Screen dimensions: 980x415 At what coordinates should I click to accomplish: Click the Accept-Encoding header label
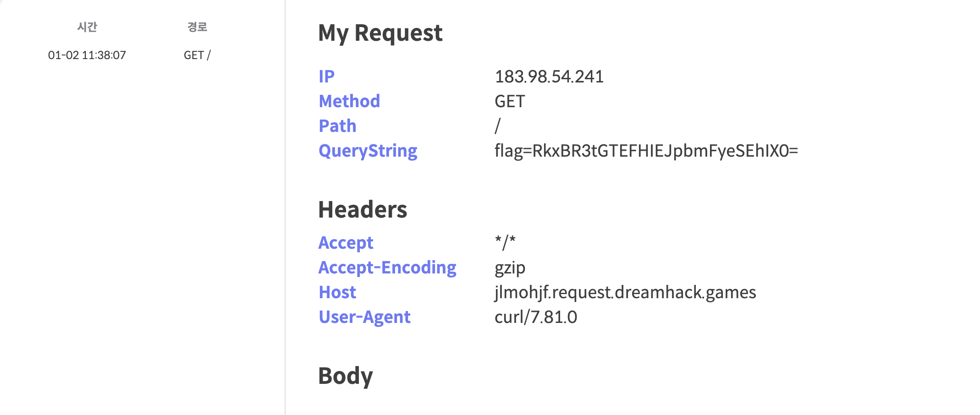click(x=387, y=268)
